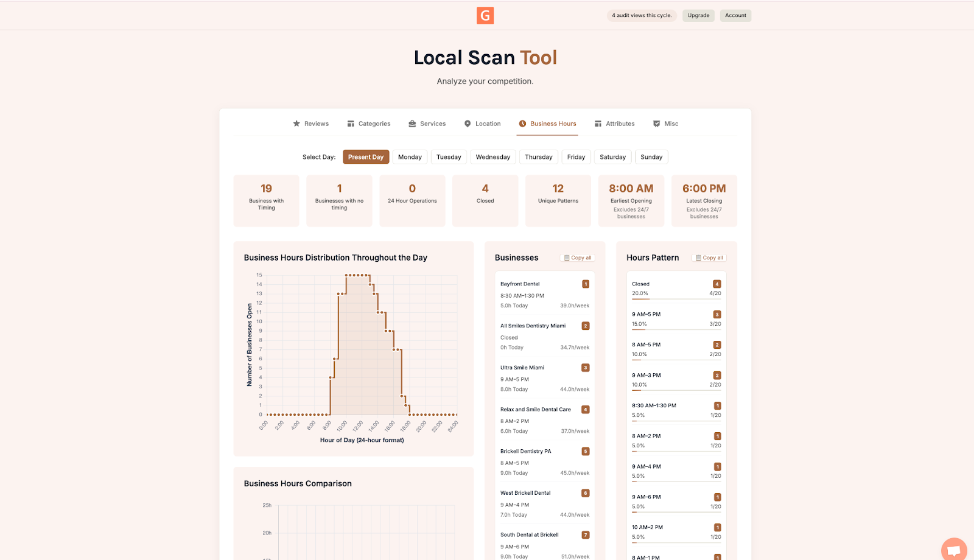Click the Misc flag icon
This screenshot has height=560, width=974.
pyautogui.click(x=656, y=124)
